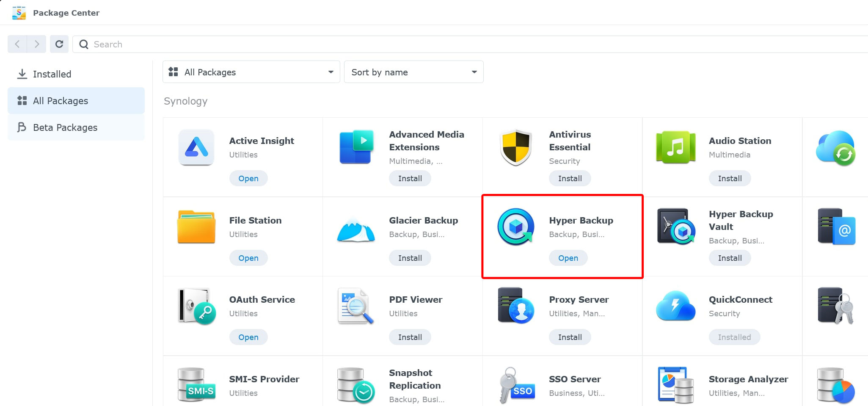The image size is (868, 406).
Task: Open Active Insight package
Action: coord(248,178)
